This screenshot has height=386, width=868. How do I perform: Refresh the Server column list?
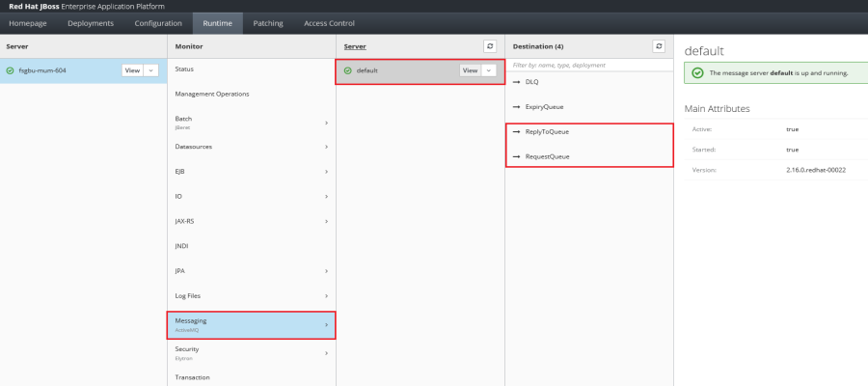click(x=489, y=46)
